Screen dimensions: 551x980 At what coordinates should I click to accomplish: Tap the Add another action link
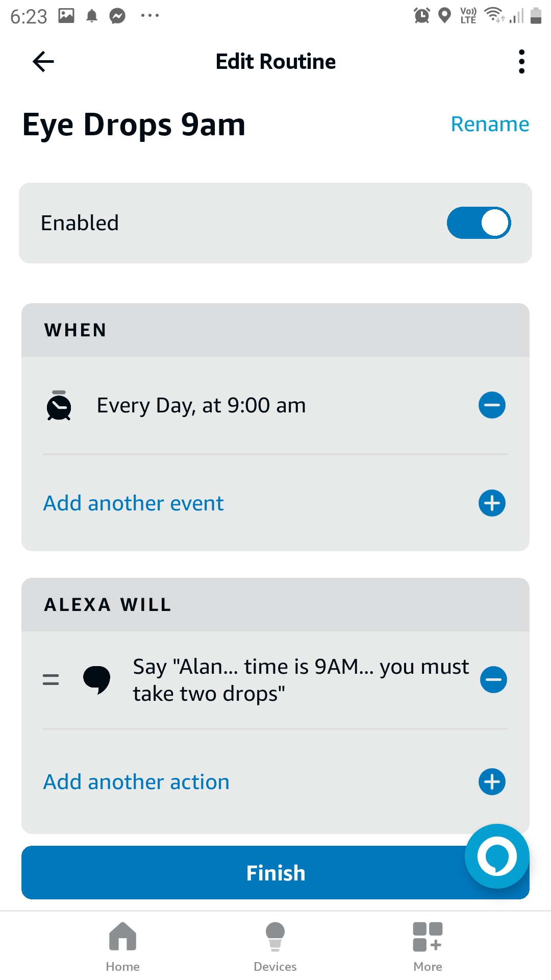click(x=136, y=782)
